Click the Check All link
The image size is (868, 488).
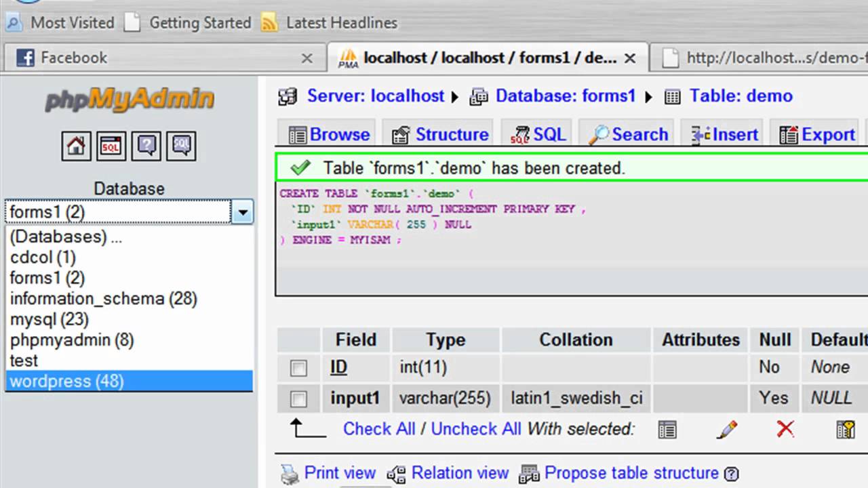click(378, 429)
